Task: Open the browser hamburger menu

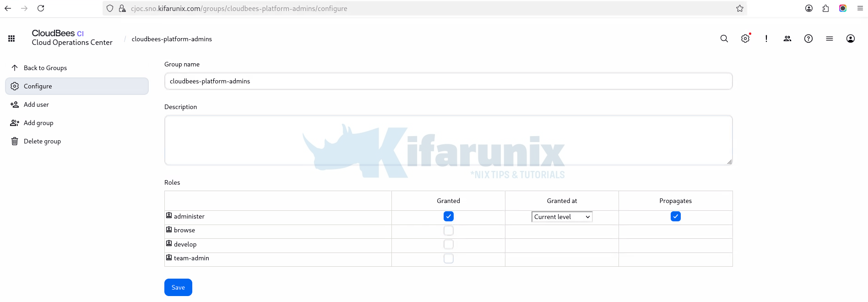Action: [860, 8]
